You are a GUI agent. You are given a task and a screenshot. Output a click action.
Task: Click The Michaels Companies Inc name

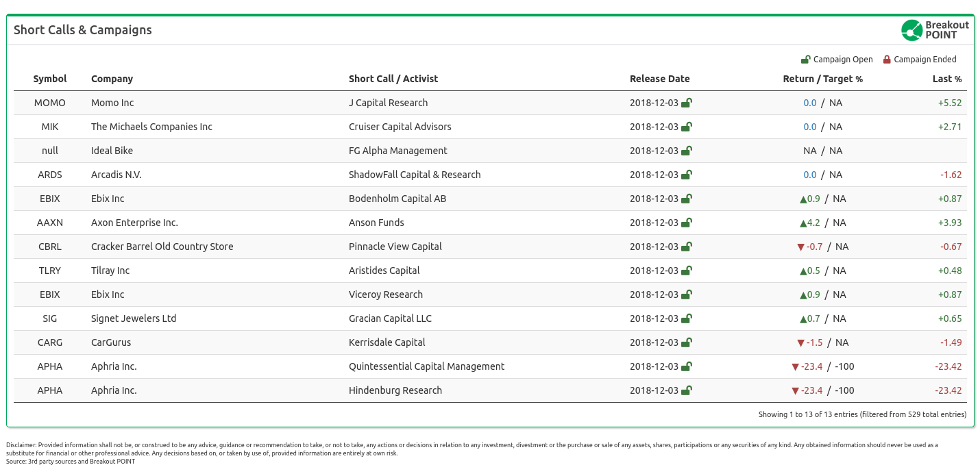coord(151,127)
